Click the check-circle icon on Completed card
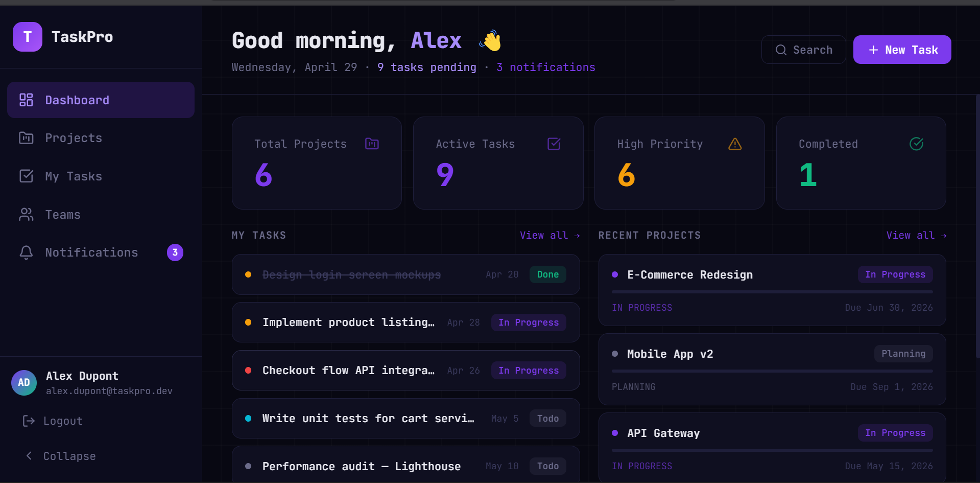 [917, 144]
